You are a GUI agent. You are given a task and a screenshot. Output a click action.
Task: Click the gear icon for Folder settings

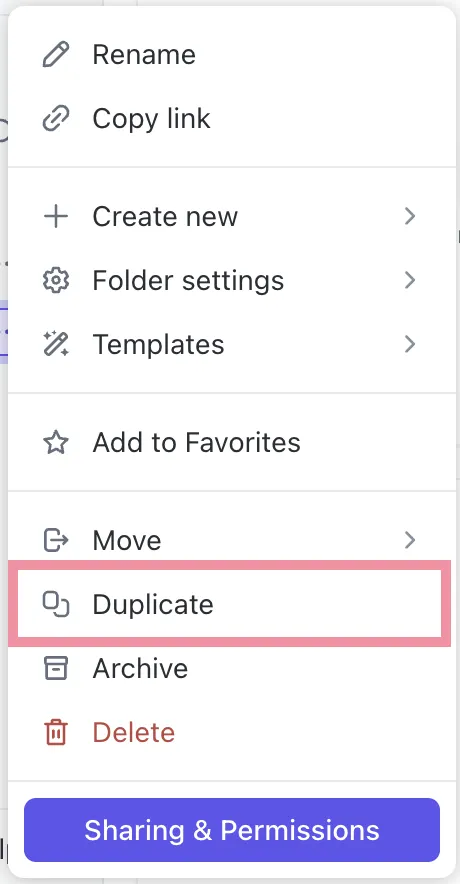(x=56, y=280)
